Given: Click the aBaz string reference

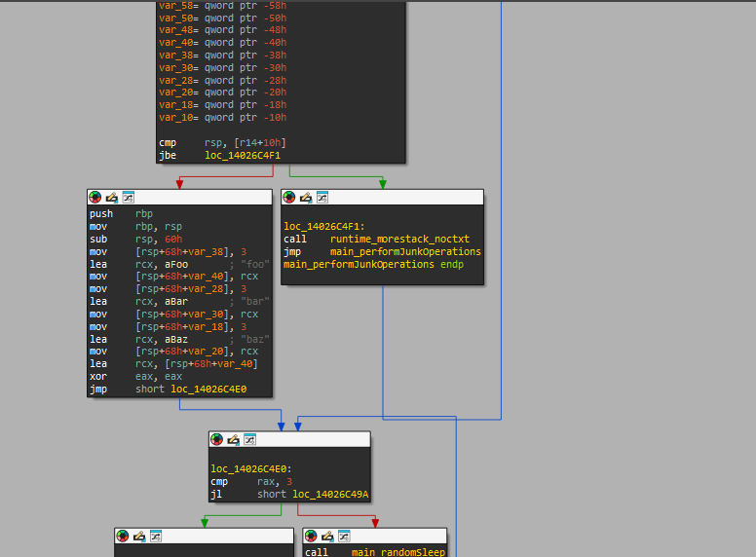Looking at the screenshot, I should pos(176,339).
